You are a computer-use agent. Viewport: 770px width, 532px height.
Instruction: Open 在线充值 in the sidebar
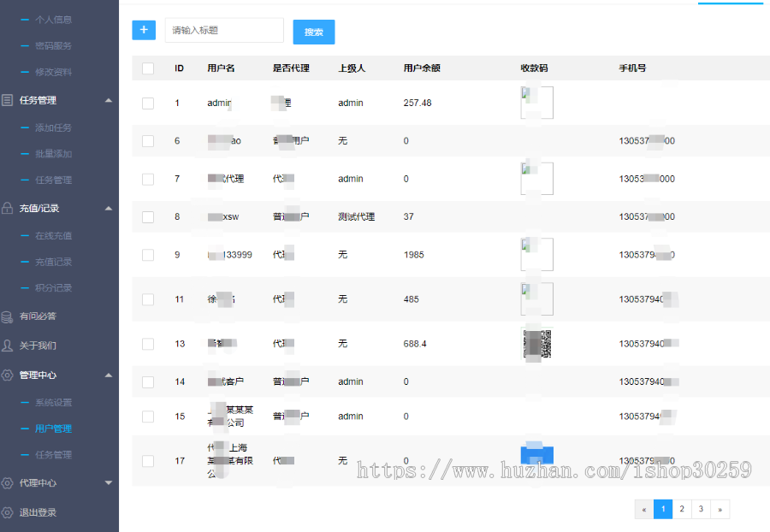point(54,235)
